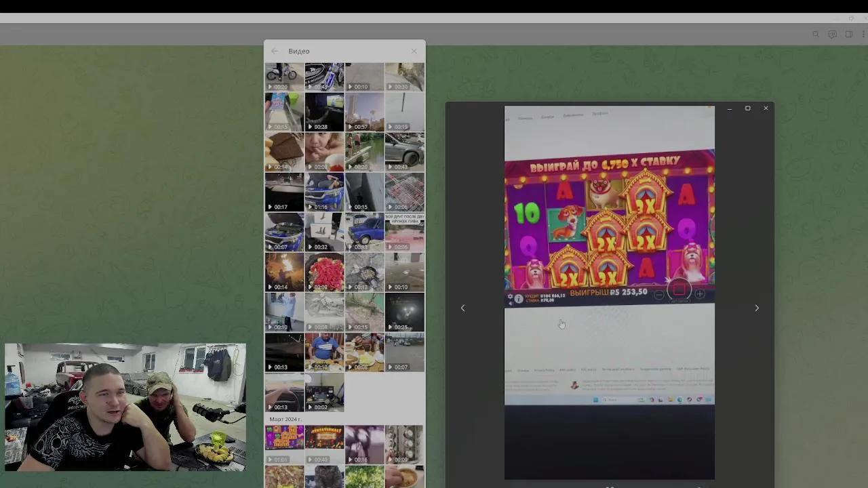This screenshot has height=488, width=868.
Task: Open the dinner table 00:08 video
Action: click(364, 352)
